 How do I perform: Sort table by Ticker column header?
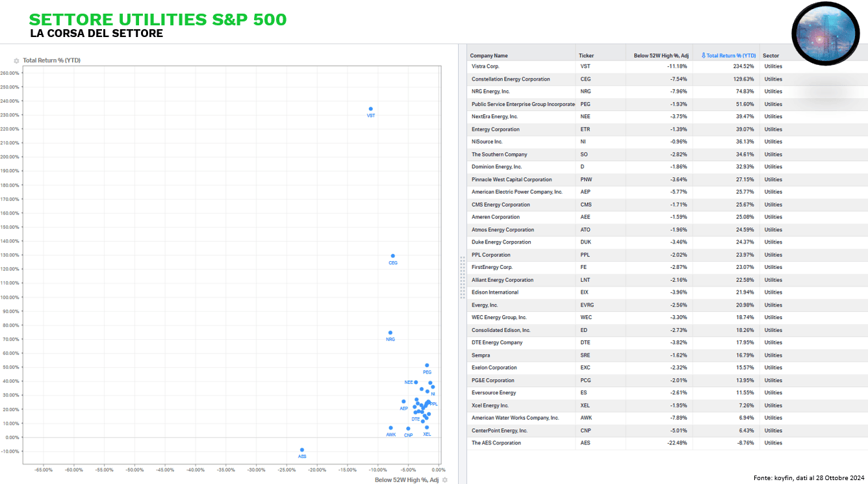586,56
